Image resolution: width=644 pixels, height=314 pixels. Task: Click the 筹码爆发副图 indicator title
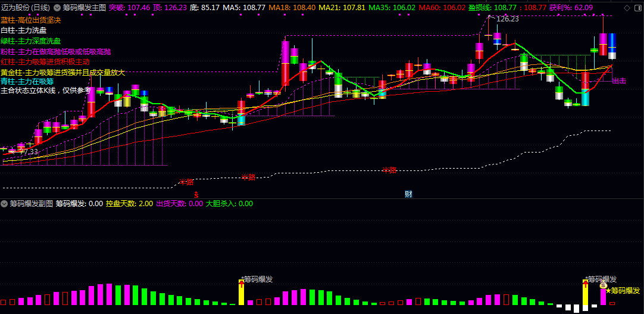32,203
